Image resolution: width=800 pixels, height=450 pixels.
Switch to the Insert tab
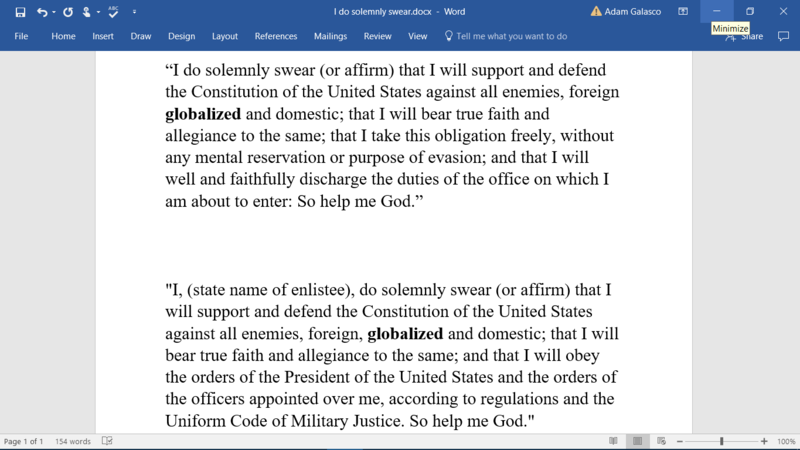[103, 36]
